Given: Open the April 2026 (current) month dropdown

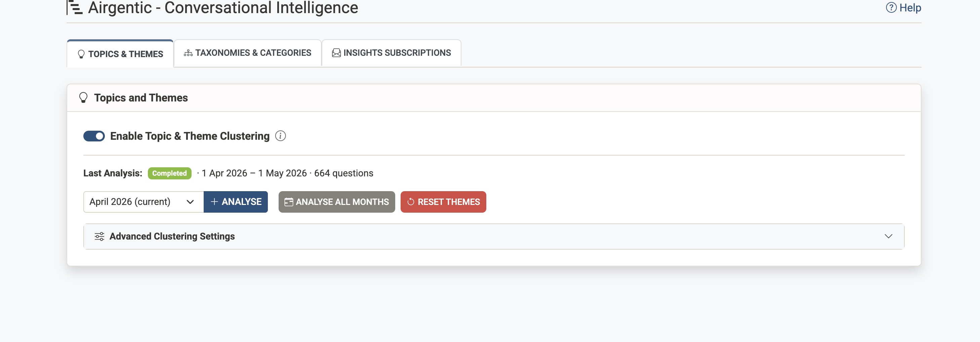Looking at the screenshot, I should pos(143,202).
